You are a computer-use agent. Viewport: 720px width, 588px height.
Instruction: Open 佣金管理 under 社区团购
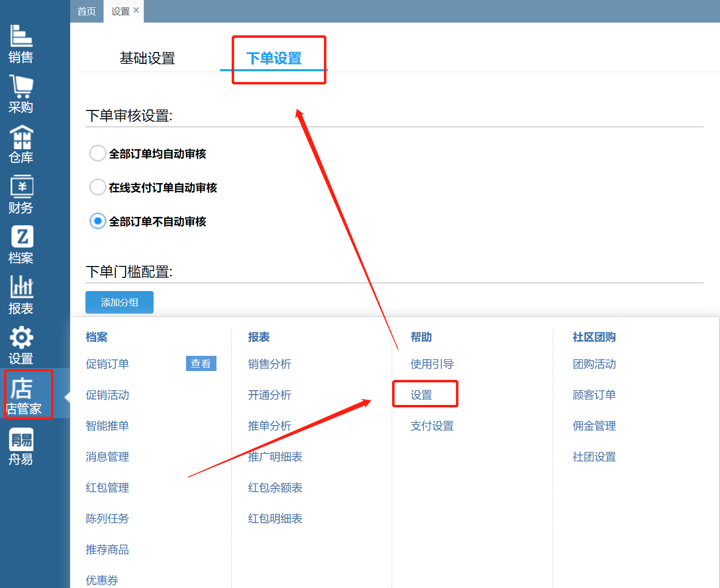[x=594, y=426]
